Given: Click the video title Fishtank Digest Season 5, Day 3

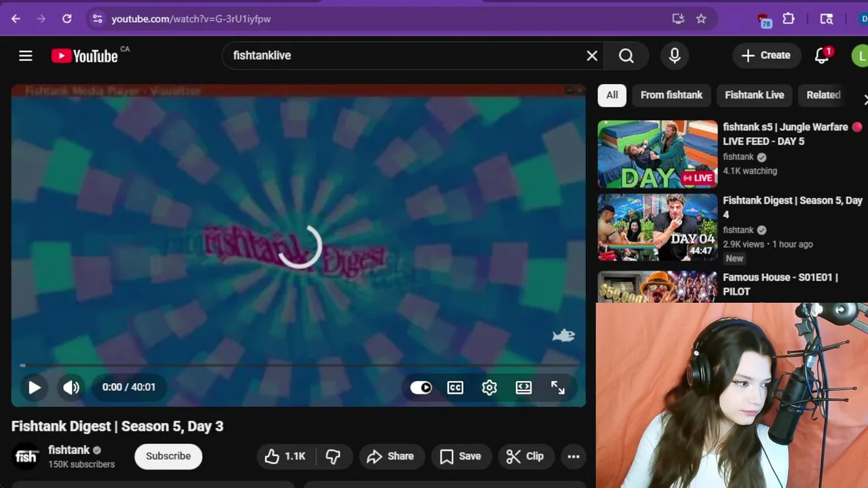Looking at the screenshot, I should [x=117, y=426].
